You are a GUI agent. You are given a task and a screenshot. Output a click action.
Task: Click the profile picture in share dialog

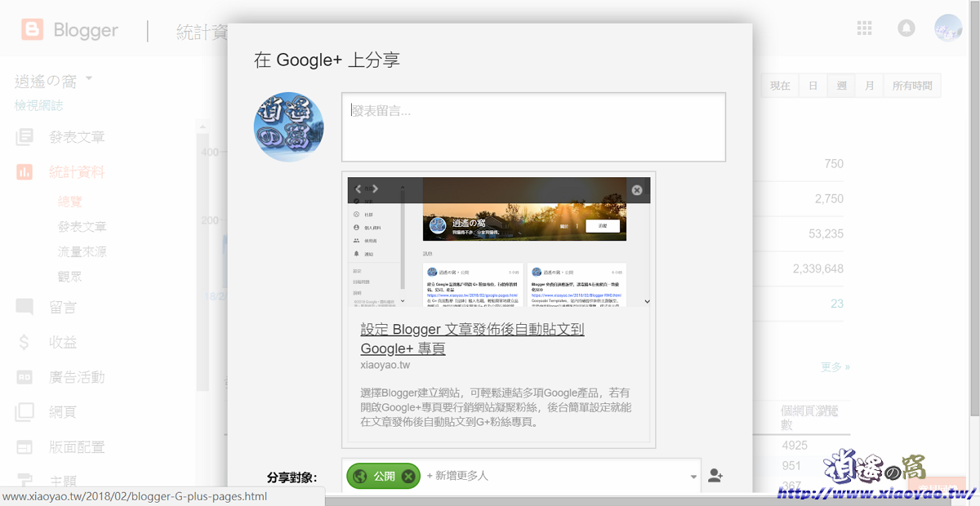coord(288,126)
